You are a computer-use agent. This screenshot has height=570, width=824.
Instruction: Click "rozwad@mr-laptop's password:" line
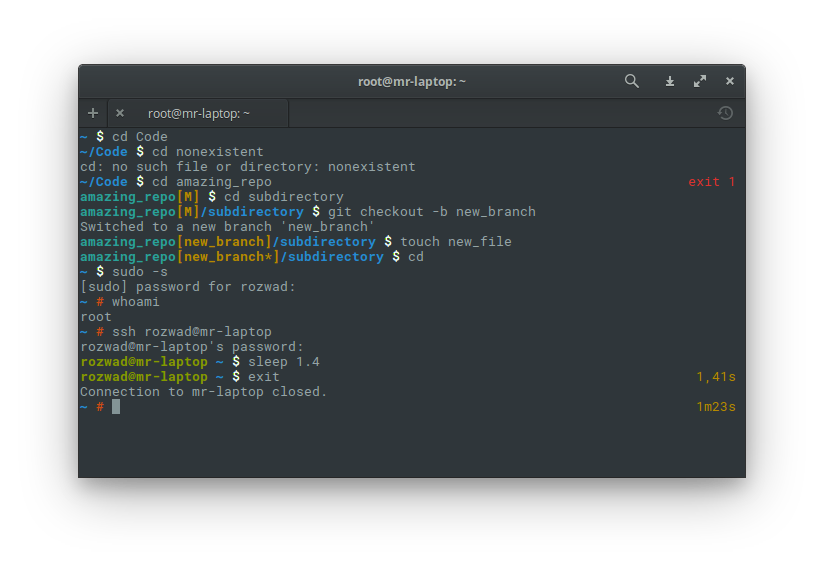[192, 347]
